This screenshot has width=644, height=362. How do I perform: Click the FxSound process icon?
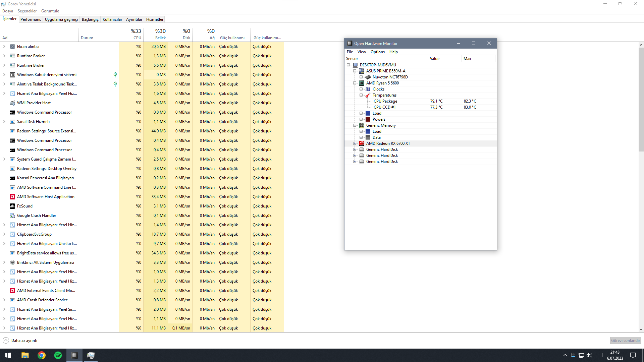[12, 206]
